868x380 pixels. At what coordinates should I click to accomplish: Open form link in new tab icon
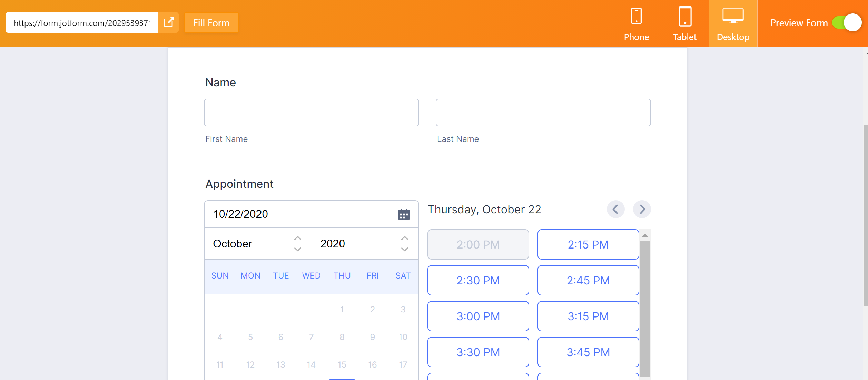[x=169, y=23]
